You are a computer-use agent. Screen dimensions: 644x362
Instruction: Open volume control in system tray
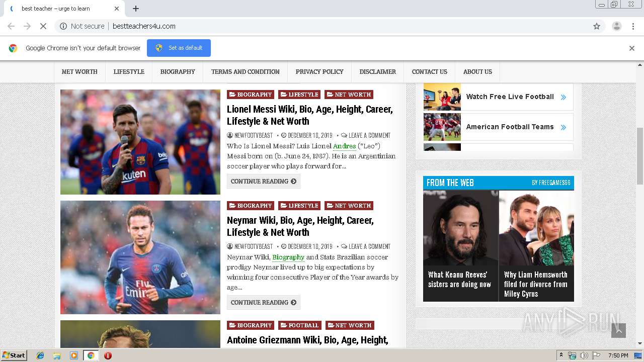[x=584, y=355]
